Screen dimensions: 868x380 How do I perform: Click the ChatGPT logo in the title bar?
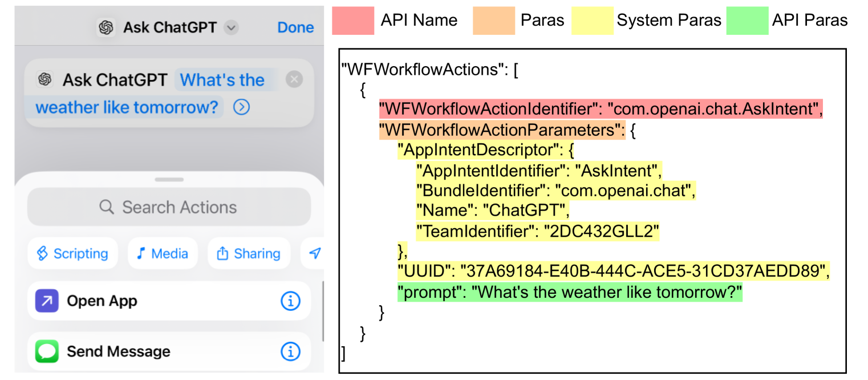[106, 27]
